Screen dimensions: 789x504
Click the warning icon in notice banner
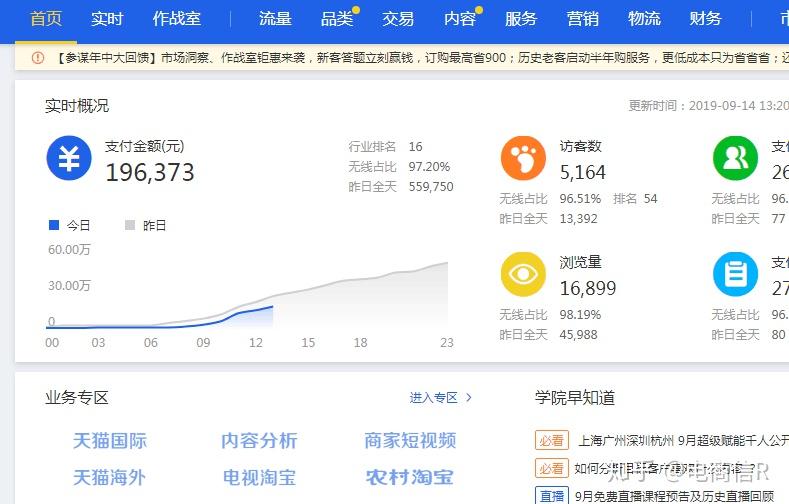pyautogui.click(x=38, y=58)
